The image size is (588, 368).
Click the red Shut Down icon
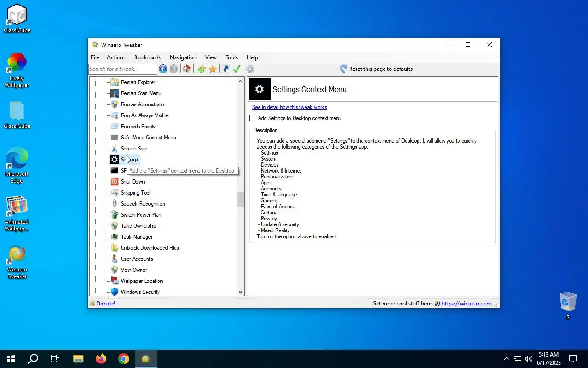pyautogui.click(x=114, y=182)
